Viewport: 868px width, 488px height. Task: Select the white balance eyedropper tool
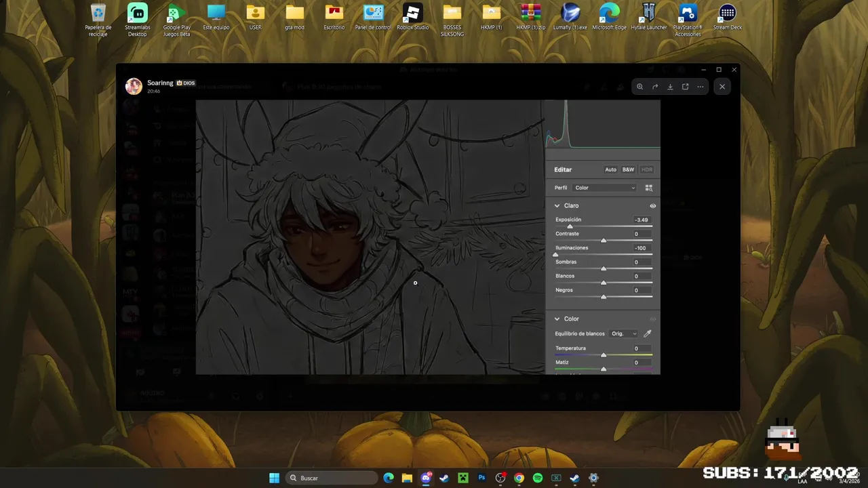647,333
